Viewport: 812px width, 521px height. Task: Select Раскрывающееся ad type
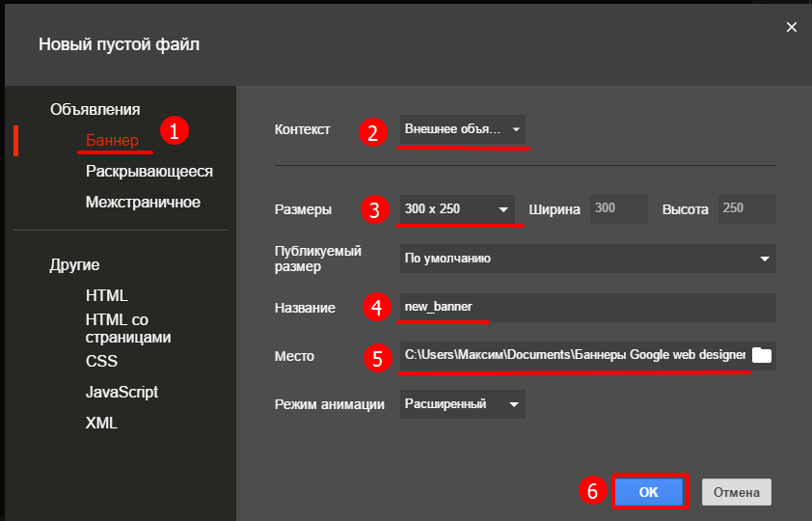[x=149, y=172]
